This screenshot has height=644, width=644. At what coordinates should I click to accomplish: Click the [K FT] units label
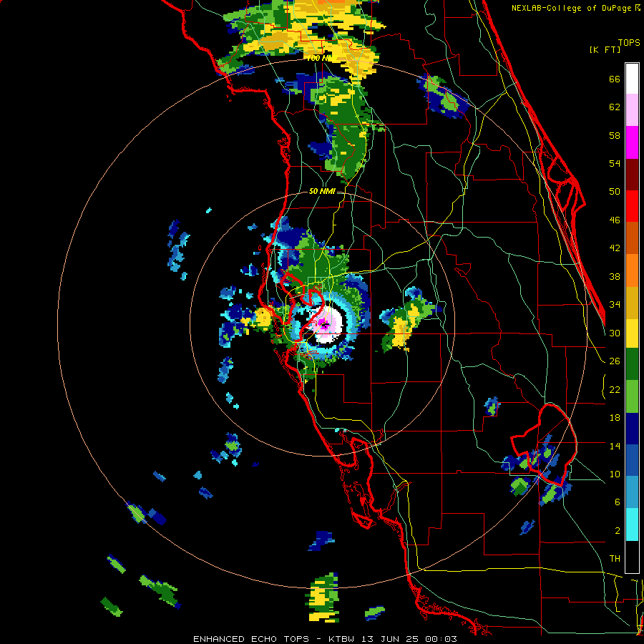[x=605, y=49]
